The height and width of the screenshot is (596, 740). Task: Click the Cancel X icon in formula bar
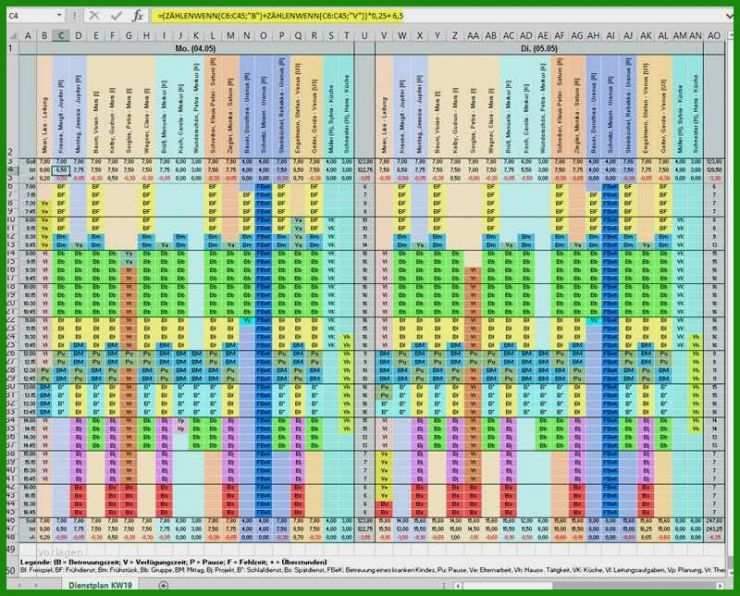point(93,17)
